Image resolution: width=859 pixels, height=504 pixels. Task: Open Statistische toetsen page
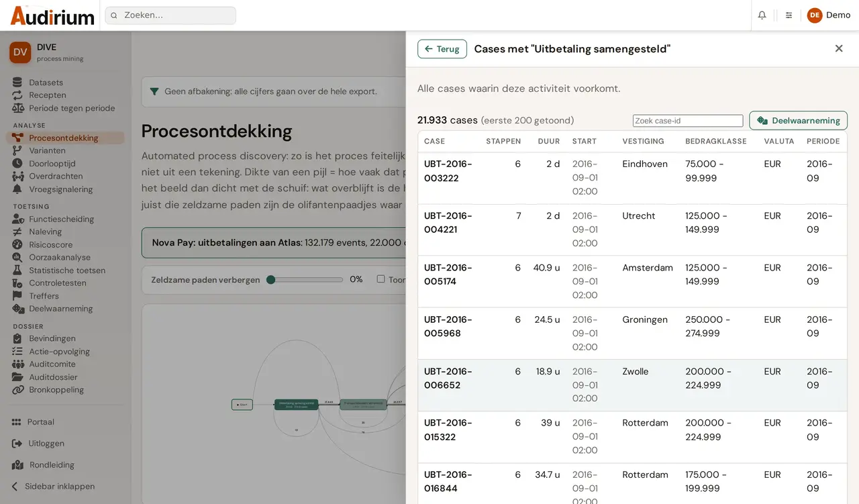[x=65, y=270]
